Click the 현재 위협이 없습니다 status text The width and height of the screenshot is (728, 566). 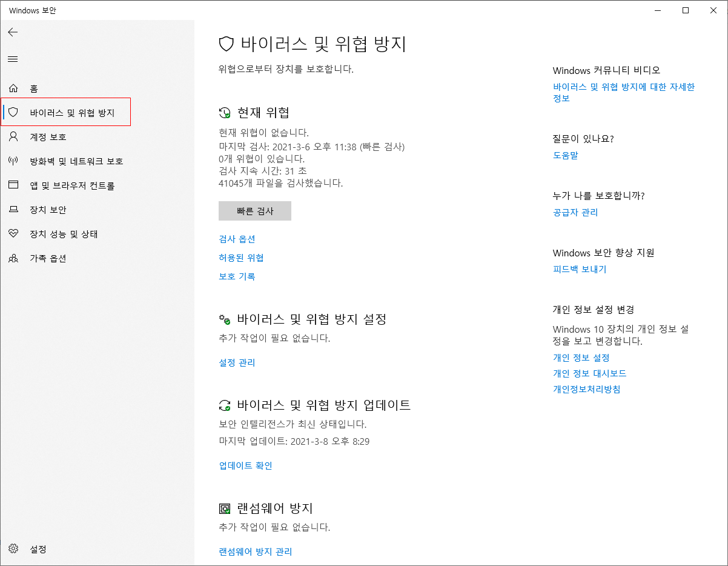coord(263,132)
